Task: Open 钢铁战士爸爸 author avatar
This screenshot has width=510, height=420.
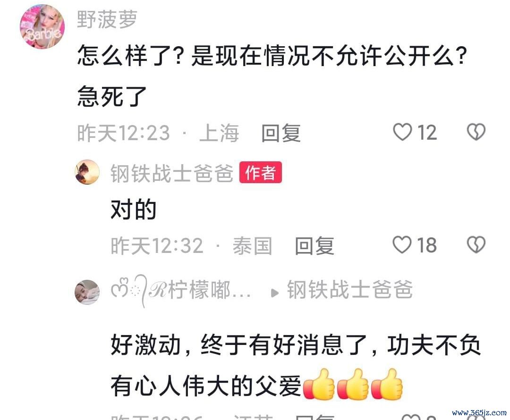Action: click(87, 172)
